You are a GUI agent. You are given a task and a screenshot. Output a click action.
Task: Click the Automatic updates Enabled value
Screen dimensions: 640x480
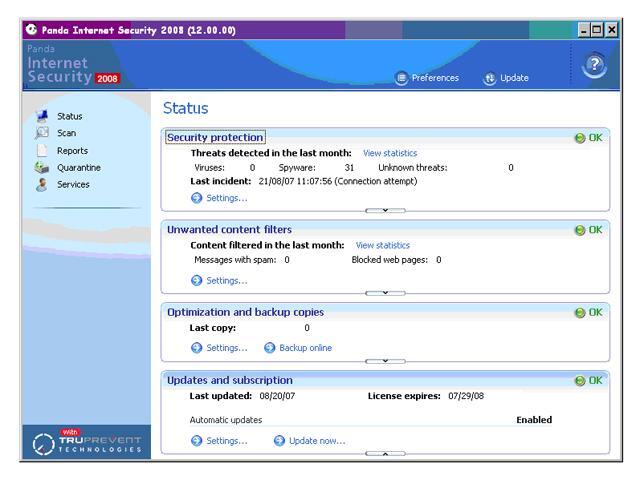coord(534,420)
